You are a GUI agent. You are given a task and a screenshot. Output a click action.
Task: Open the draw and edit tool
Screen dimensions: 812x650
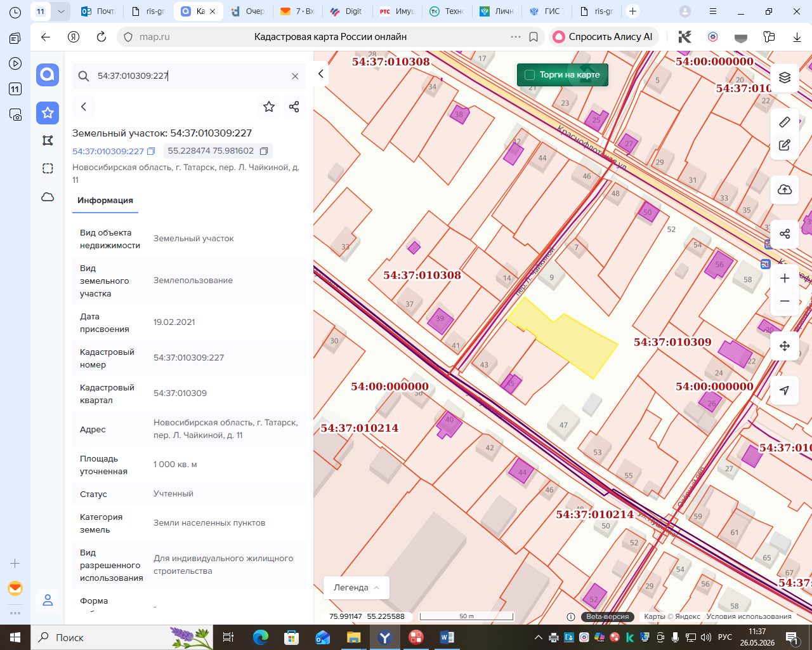[785, 145]
